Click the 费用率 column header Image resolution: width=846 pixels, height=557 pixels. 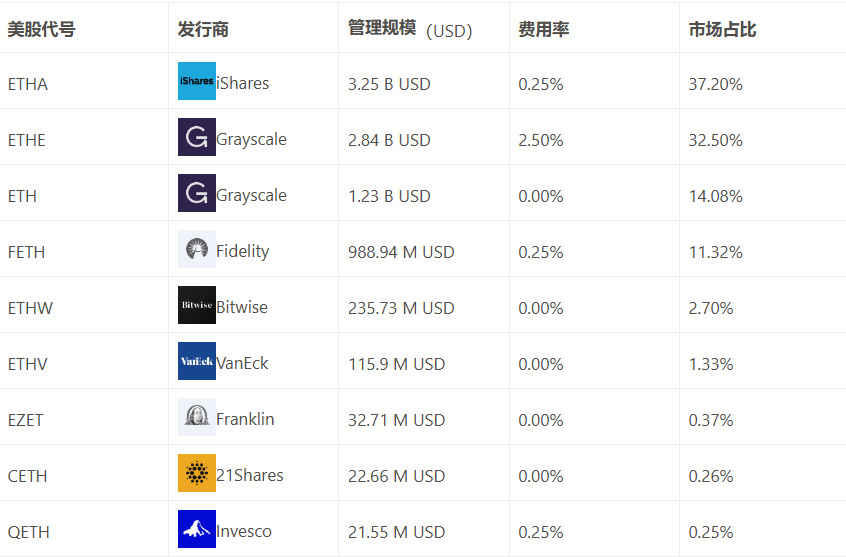[544, 29]
